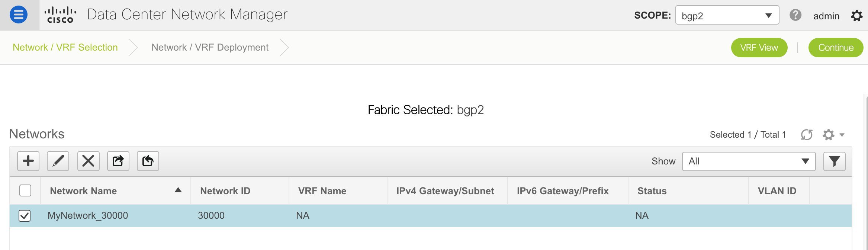Open the blue hamburger navigation menu

point(19,15)
